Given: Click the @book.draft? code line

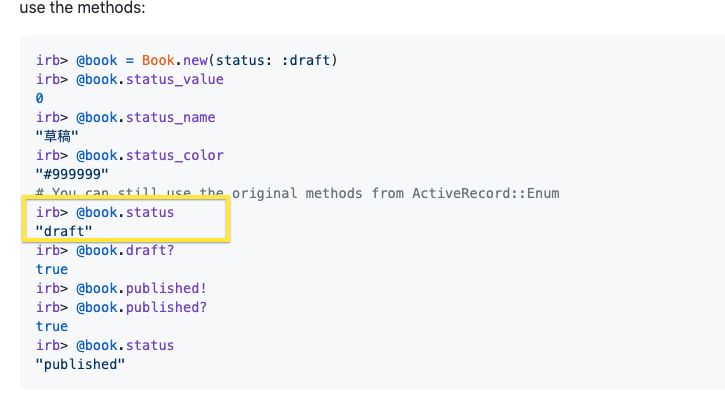Looking at the screenshot, I should pos(105,250).
